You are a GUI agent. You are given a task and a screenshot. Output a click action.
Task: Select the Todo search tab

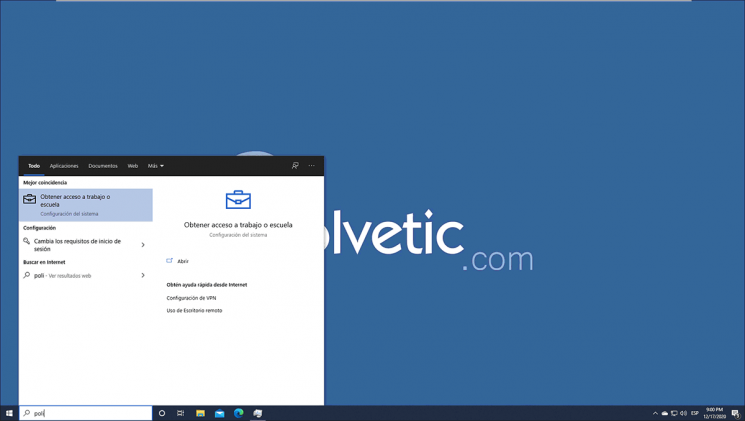tap(34, 166)
